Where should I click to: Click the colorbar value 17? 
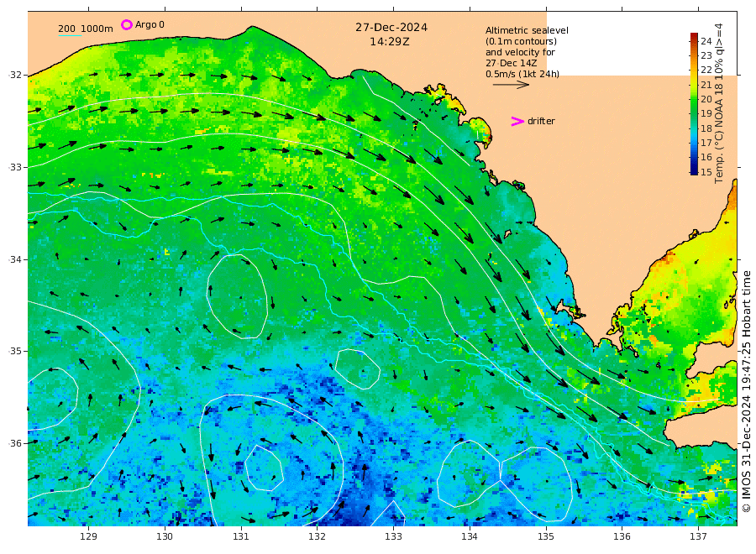coord(706,143)
